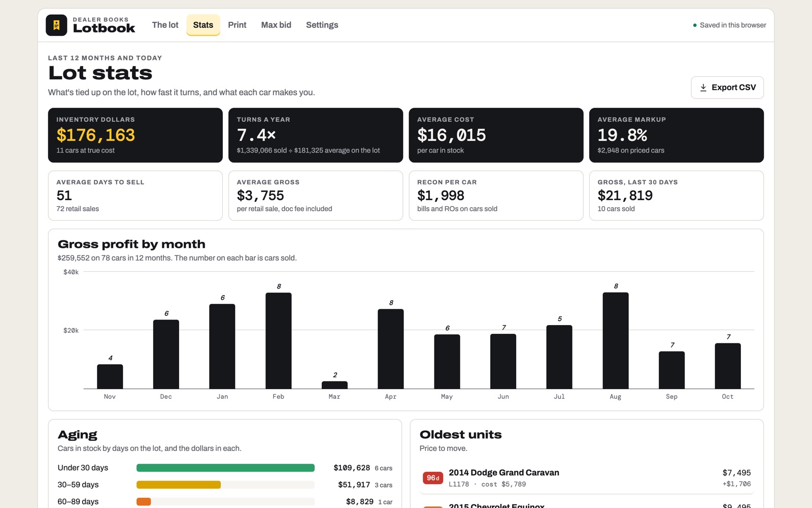The image size is (812, 508).
Task: Click the Average Markup card
Action: pyautogui.click(x=676, y=135)
